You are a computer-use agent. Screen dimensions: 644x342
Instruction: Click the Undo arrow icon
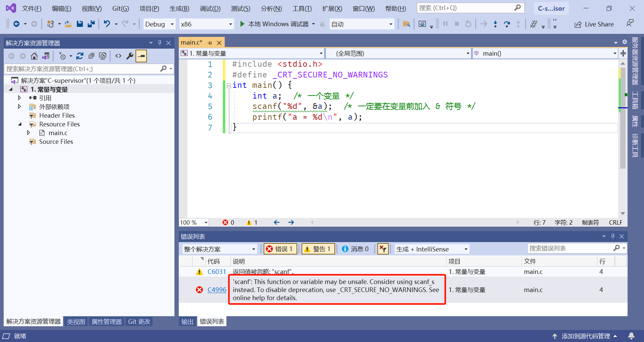(x=107, y=24)
